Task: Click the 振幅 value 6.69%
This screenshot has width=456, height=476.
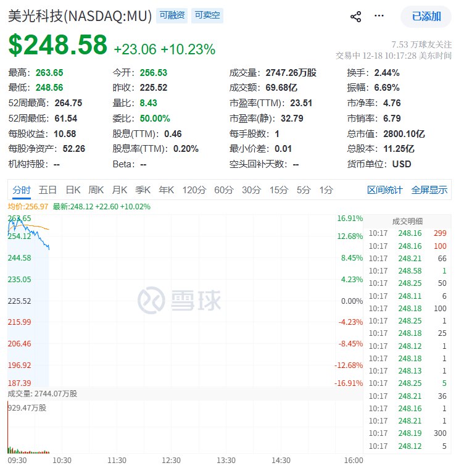Action: pos(387,88)
